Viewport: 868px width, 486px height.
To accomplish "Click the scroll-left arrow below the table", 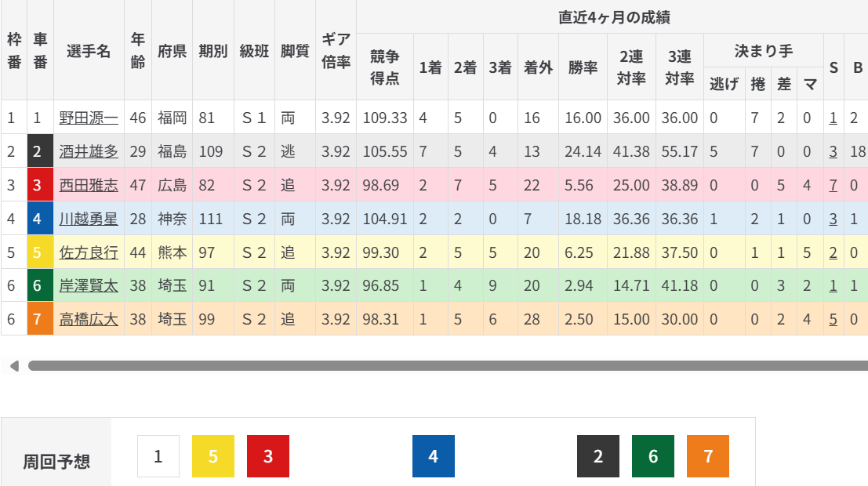I will [x=13, y=366].
